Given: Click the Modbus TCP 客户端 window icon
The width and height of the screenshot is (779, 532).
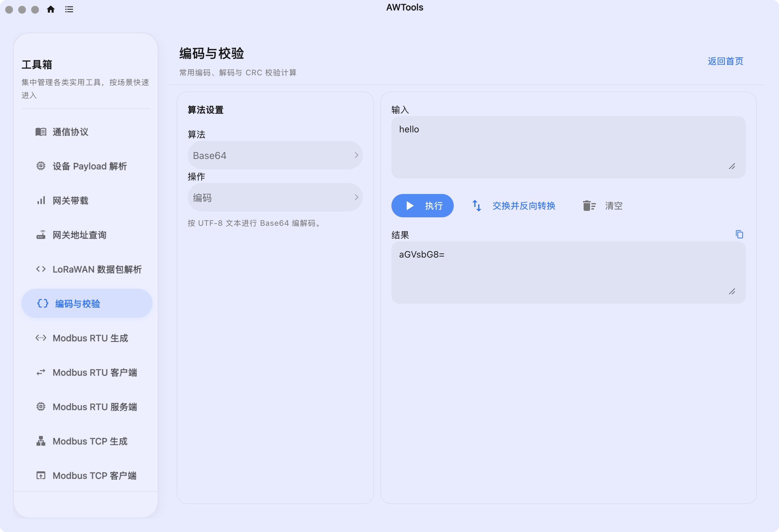Looking at the screenshot, I should (x=41, y=475).
